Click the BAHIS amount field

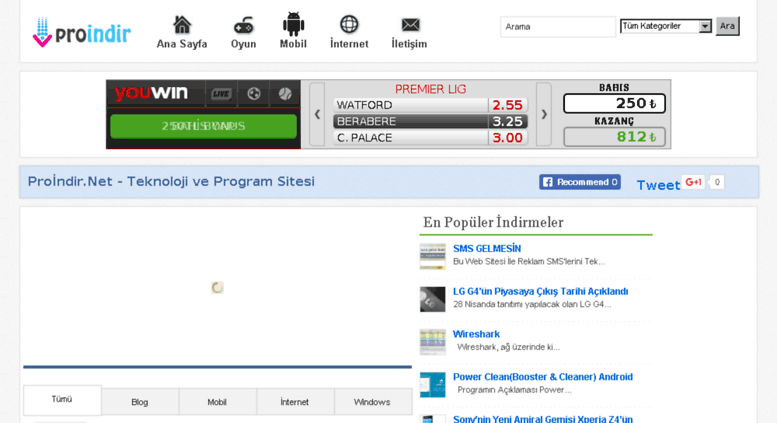coord(614,104)
